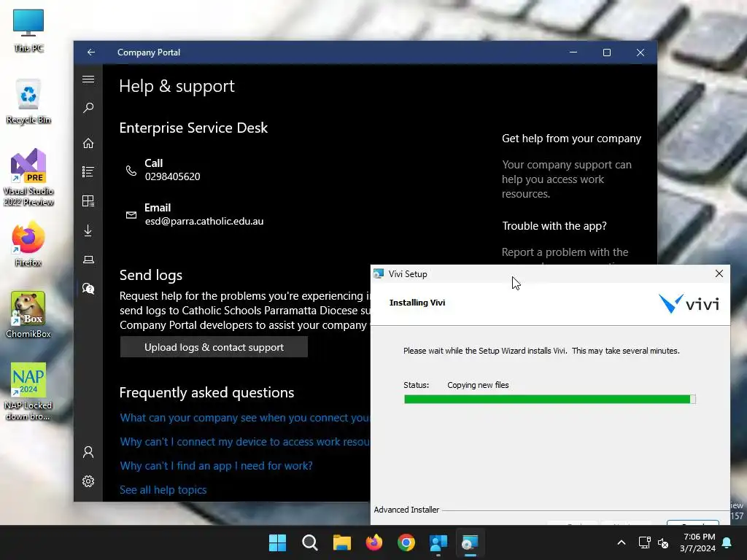Click the phone call icon

(131, 171)
